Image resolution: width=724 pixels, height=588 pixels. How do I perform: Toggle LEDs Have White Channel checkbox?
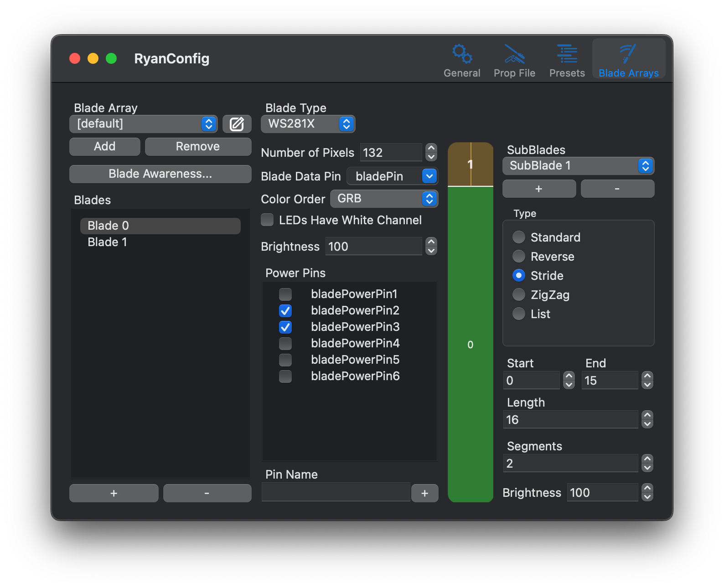[x=267, y=220]
